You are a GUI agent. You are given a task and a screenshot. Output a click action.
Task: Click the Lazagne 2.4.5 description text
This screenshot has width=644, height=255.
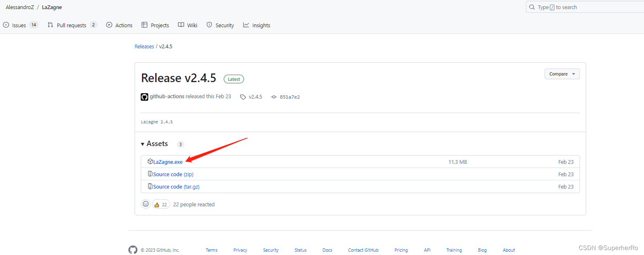[157, 122]
